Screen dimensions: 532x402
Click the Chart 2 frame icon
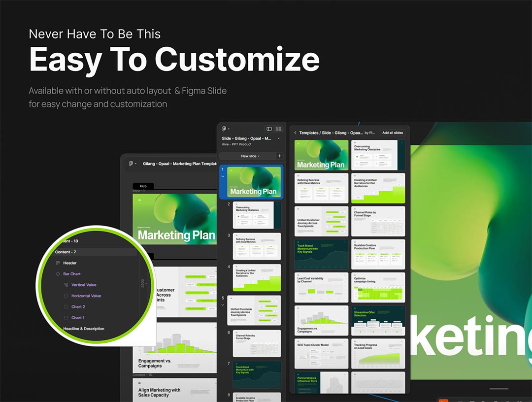66,307
